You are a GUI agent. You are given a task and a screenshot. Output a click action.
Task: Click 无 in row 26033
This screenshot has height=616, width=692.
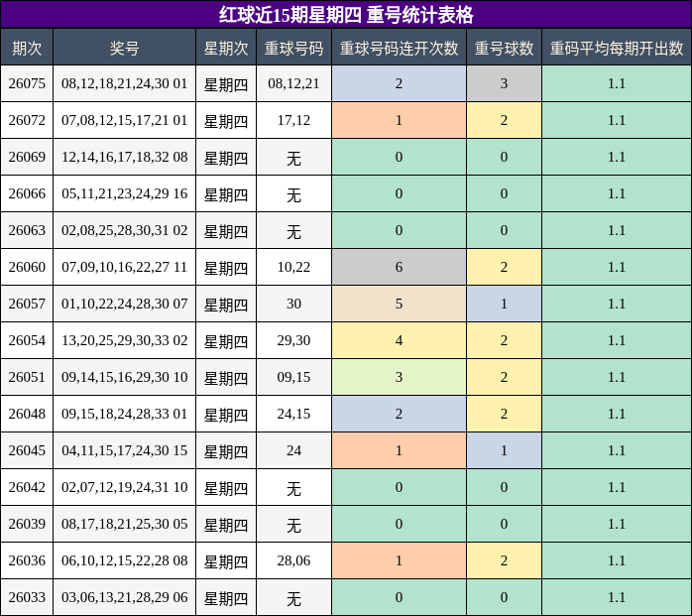pyautogui.click(x=293, y=597)
